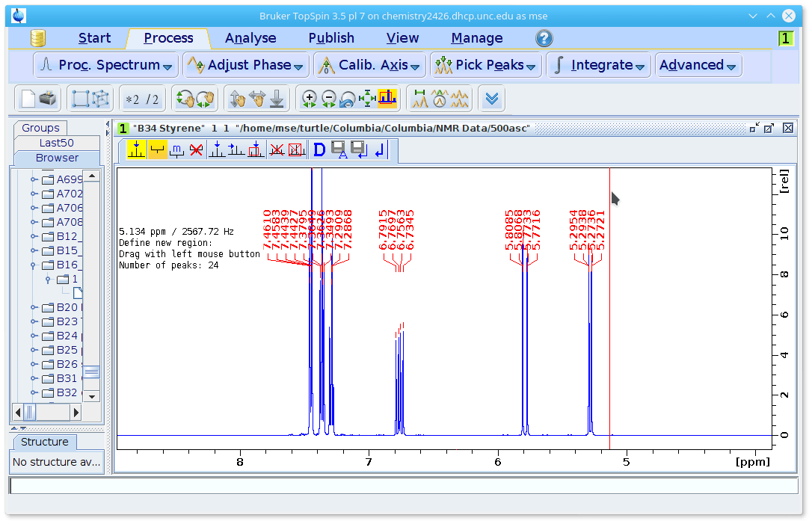Click the TopSpin help question mark
Screen dimensions: 812x524
(544, 38)
